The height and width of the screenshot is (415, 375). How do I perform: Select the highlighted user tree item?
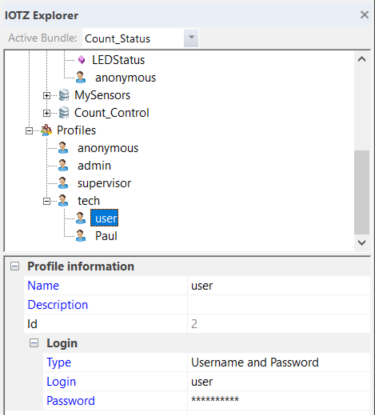click(x=104, y=218)
